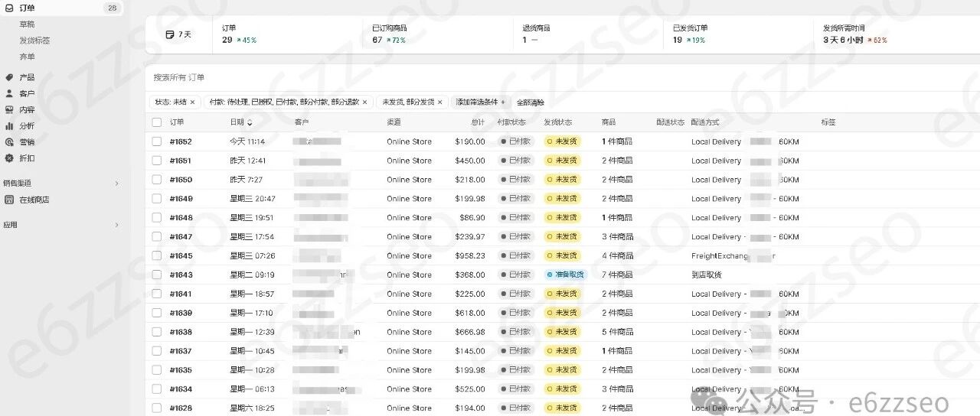Screen dimensions: 980x416
Task: Click 全部清除 to clear all filters
Action: click(x=531, y=102)
